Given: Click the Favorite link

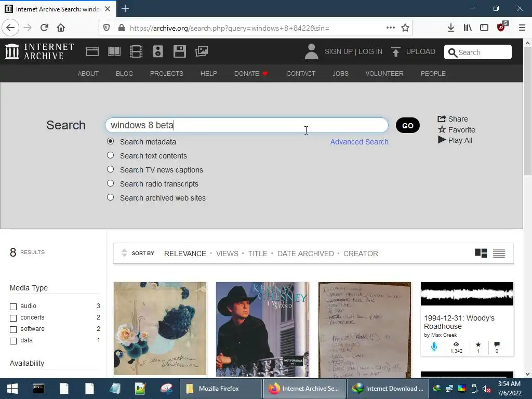Looking at the screenshot, I should pyautogui.click(x=456, y=130).
